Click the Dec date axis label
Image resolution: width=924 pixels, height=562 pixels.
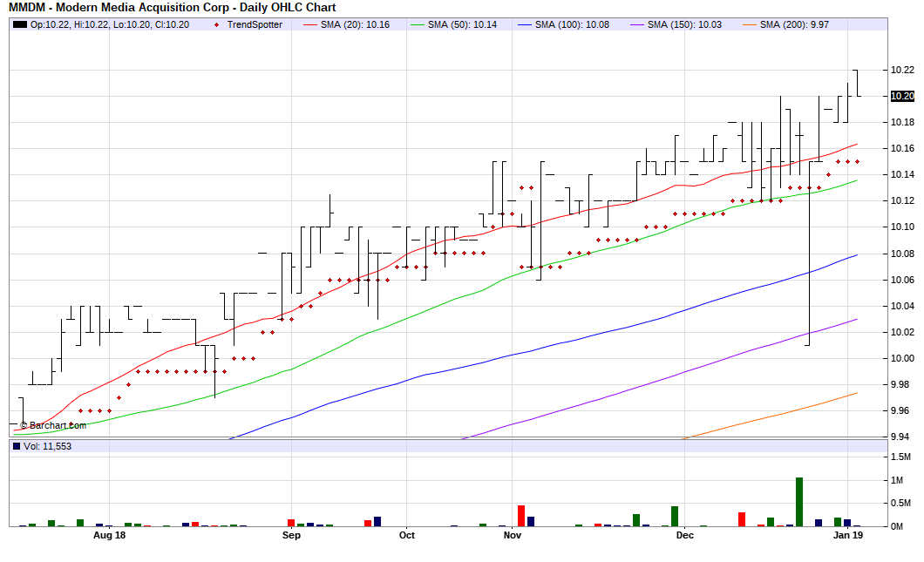685,536
